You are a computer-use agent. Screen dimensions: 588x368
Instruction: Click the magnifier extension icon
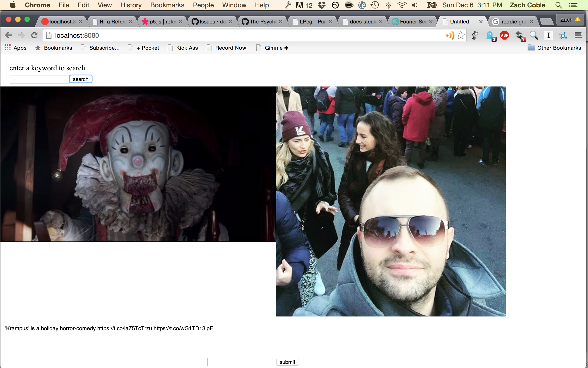click(534, 35)
